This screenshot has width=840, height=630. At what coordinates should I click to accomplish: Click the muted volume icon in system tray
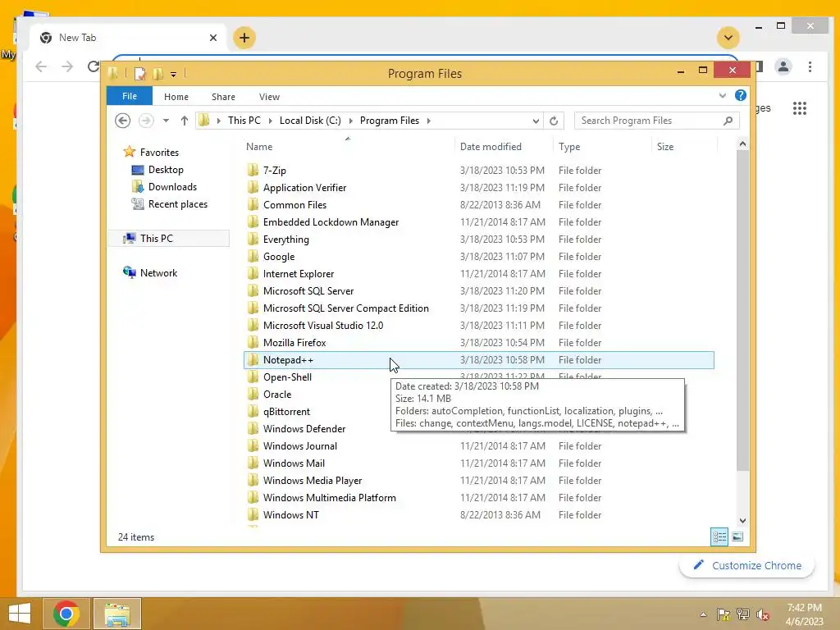[762, 614]
